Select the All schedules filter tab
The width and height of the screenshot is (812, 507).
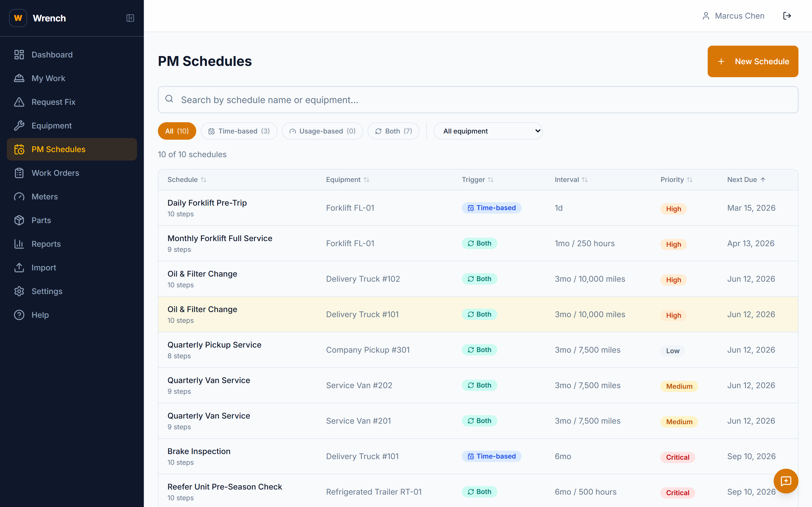(177, 131)
